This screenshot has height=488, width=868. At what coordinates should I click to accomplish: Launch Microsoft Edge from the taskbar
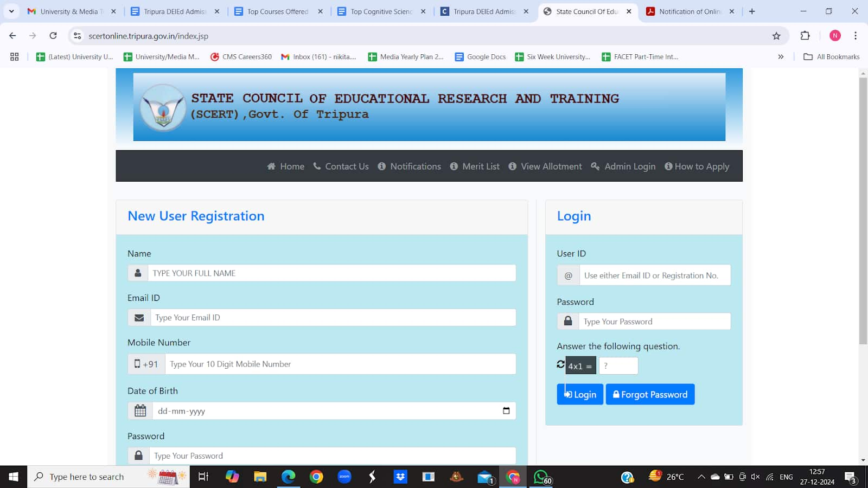click(x=289, y=477)
